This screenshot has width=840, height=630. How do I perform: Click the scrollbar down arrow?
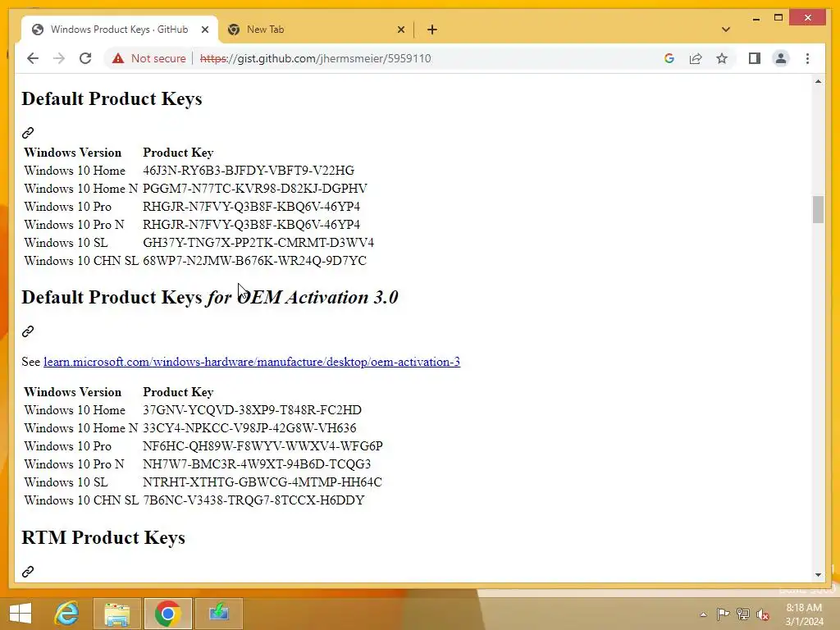pyautogui.click(x=818, y=575)
